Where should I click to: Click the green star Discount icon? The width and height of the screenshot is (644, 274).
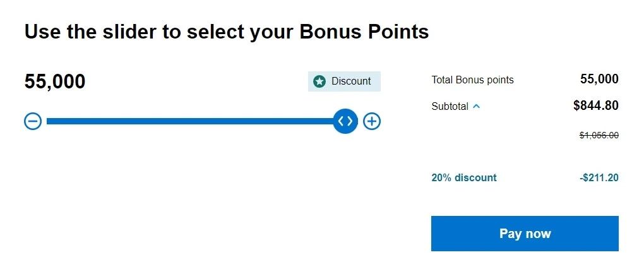click(x=319, y=81)
